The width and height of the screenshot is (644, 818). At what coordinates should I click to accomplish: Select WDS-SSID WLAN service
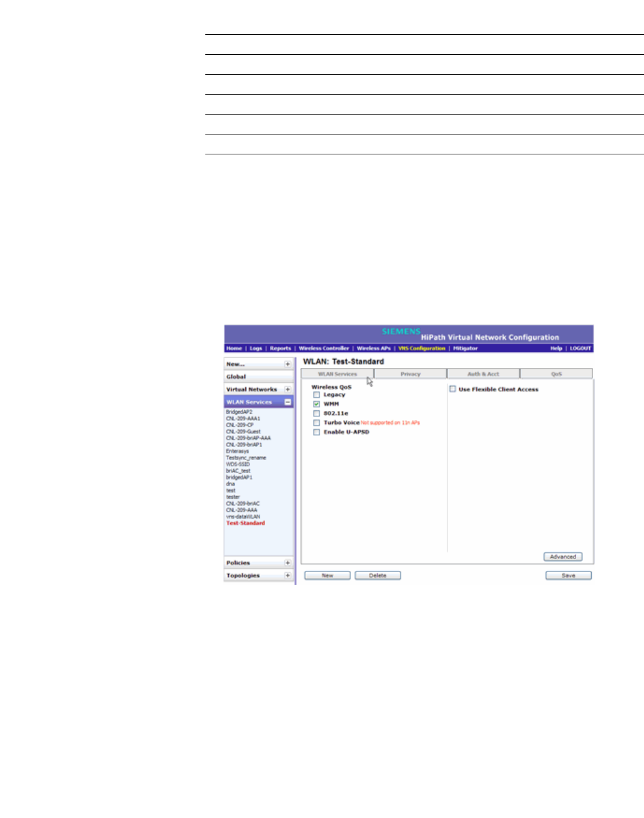(238, 464)
